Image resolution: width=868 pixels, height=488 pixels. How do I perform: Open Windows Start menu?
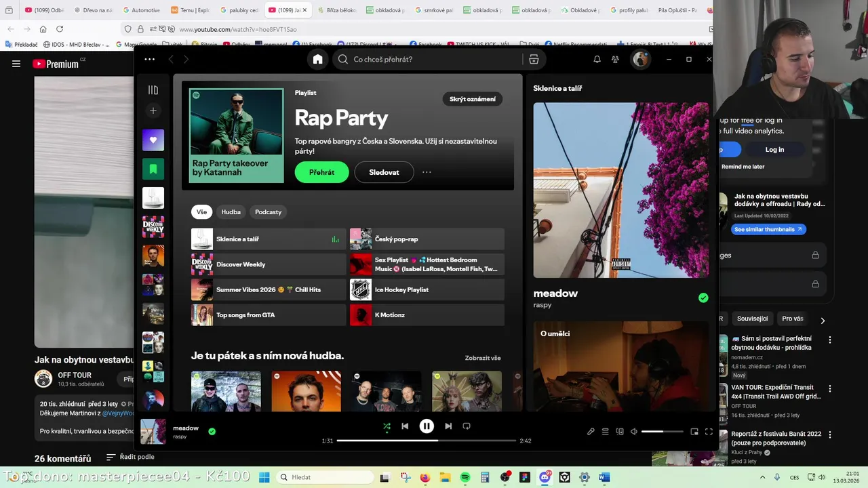pos(264,477)
